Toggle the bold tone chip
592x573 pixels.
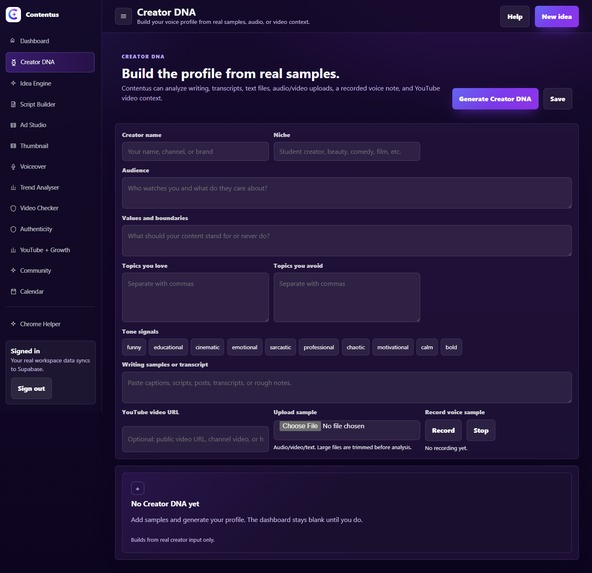point(451,347)
